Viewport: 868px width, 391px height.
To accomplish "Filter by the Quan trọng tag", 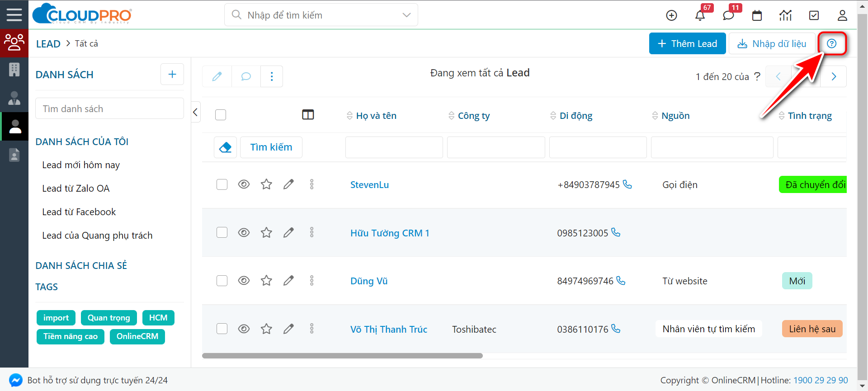I will tap(109, 318).
